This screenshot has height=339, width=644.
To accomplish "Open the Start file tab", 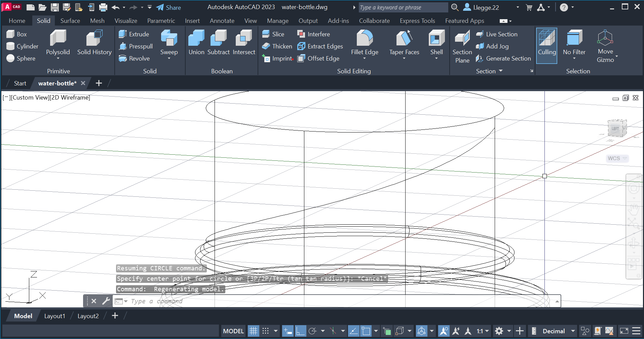I will coord(20,83).
